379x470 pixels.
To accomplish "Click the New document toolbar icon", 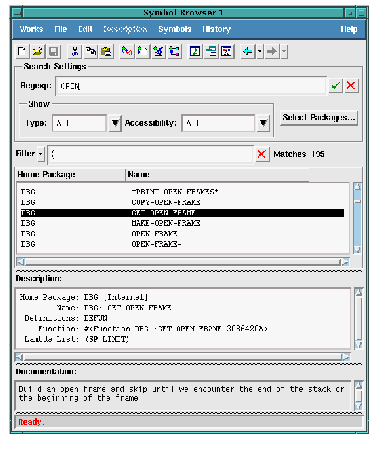I will (22, 52).
